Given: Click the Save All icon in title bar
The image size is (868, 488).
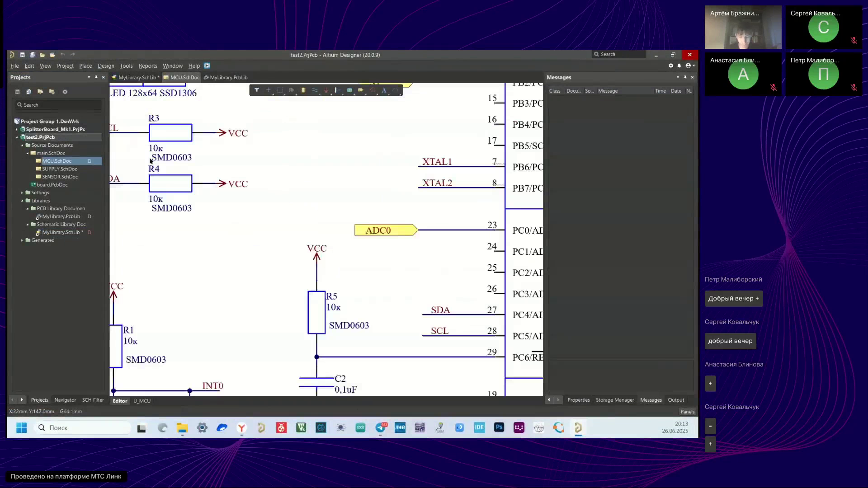Looking at the screenshot, I should [x=32, y=55].
